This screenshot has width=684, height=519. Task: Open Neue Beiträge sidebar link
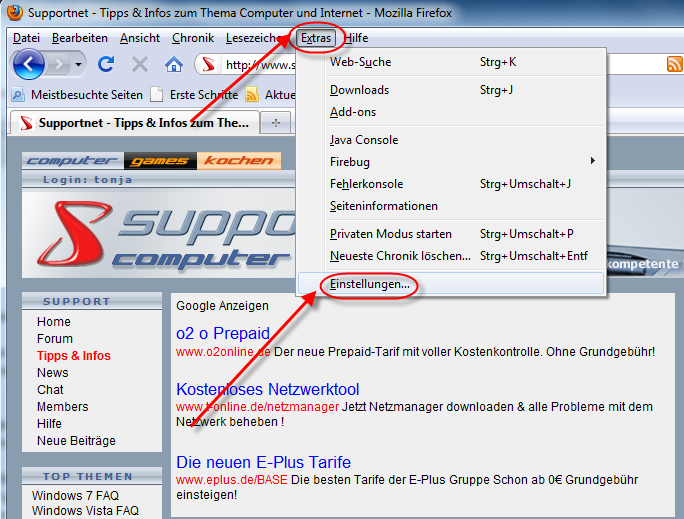[76, 441]
